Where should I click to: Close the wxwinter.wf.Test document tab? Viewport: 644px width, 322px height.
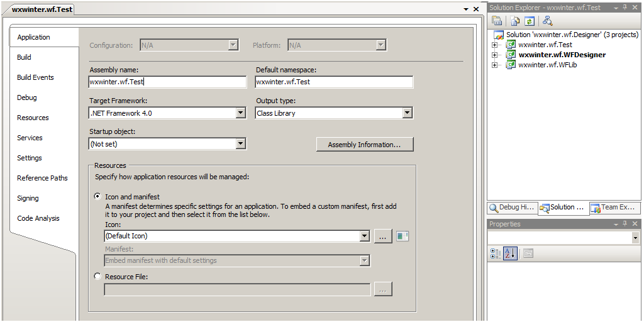click(x=476, y=9)
